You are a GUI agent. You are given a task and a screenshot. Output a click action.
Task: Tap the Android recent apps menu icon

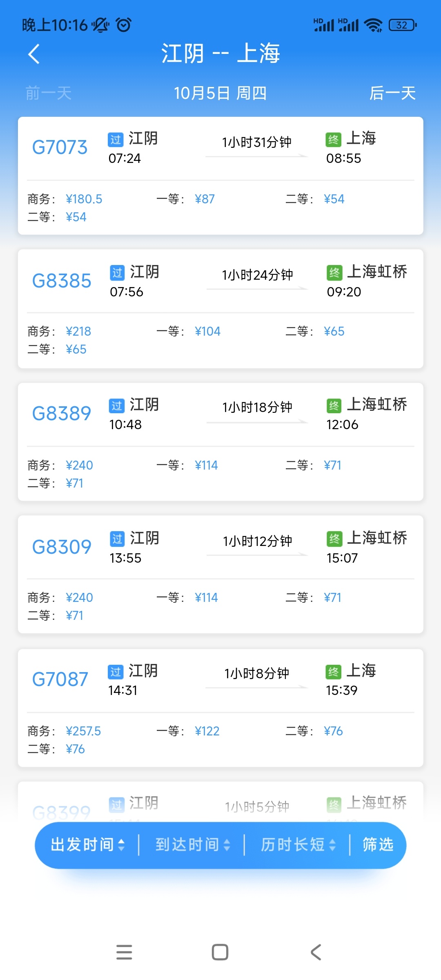click(x=124, y=952)
